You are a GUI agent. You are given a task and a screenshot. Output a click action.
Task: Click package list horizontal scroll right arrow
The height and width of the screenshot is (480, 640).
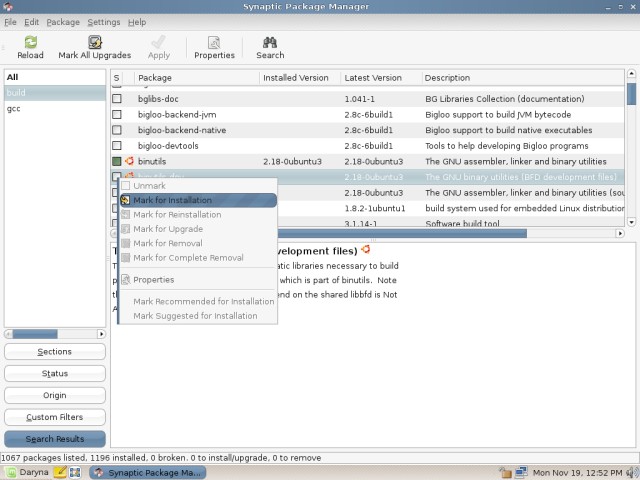[620, 233]
